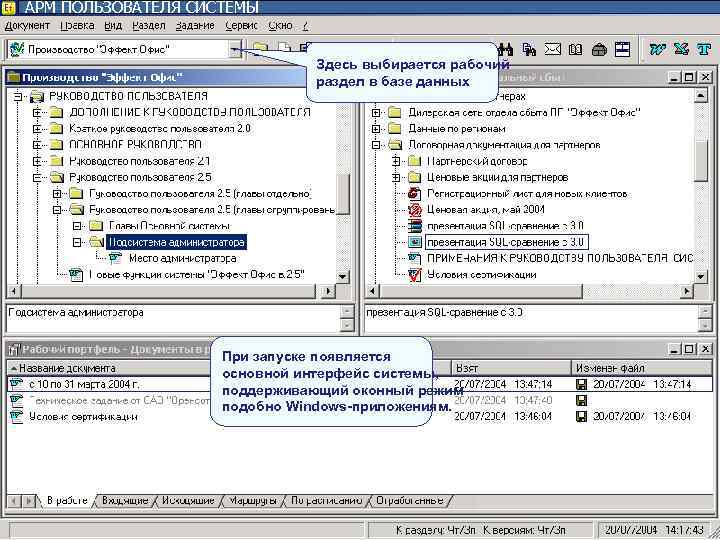Expand 'ДОПОЛНЕНИЕ К РУКОВОДСТВУ ПОЛЬЗОВАТЕЛЯ' folder
The height and width of the screenshot is (540, 720).
pyautogui.click(x=38, y=112)
